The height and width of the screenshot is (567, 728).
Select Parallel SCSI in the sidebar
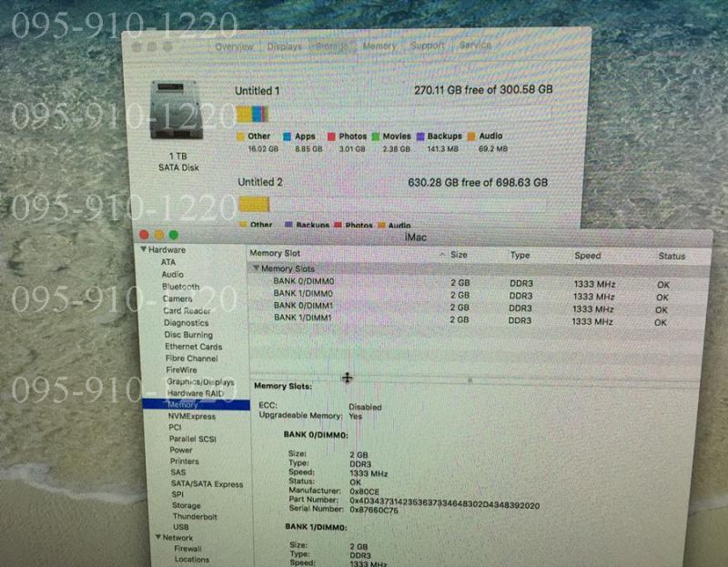point(193,439)
